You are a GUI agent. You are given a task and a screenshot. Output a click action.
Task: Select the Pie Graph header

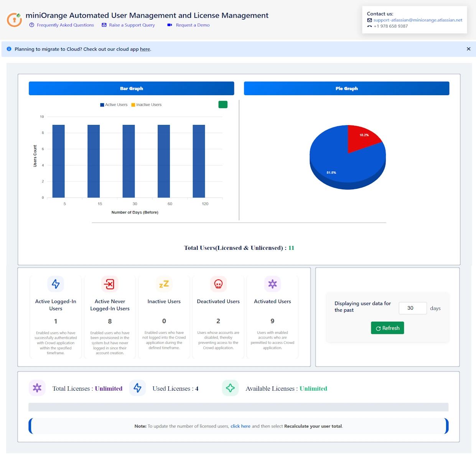[x=347, y=88]
